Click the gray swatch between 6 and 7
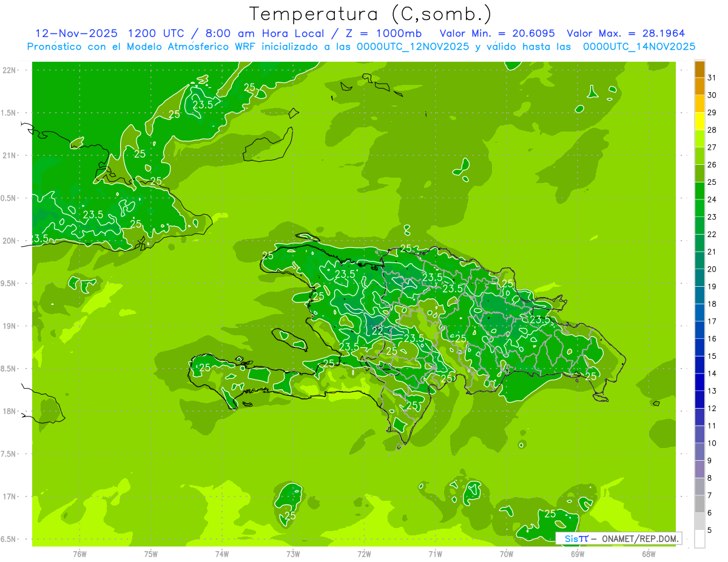Screen dimensions: 728x562 point(699,504)
